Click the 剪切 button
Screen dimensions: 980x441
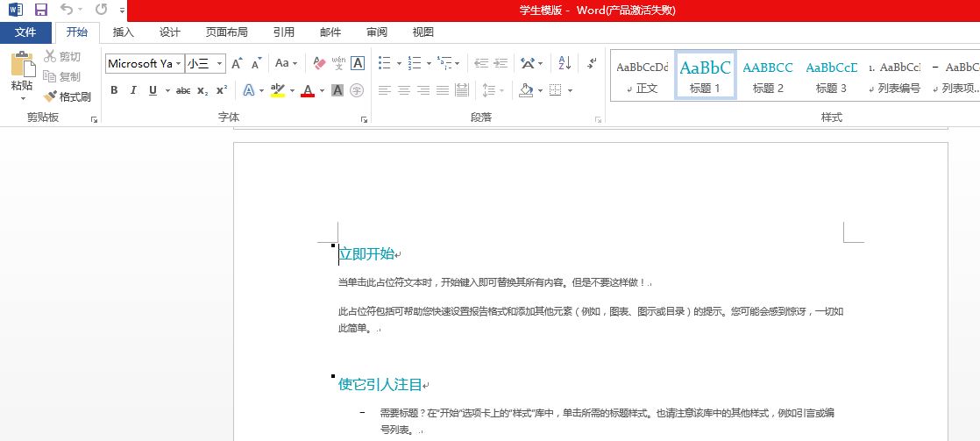point(62,57)
